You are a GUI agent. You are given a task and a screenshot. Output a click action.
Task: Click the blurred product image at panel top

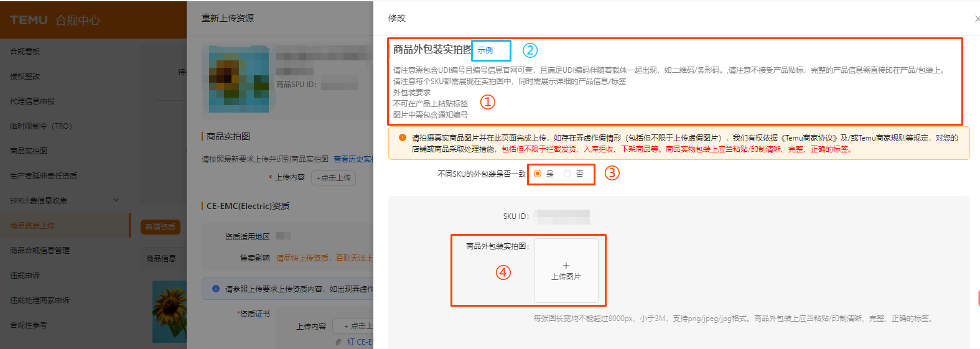click(x=235, y=79)
